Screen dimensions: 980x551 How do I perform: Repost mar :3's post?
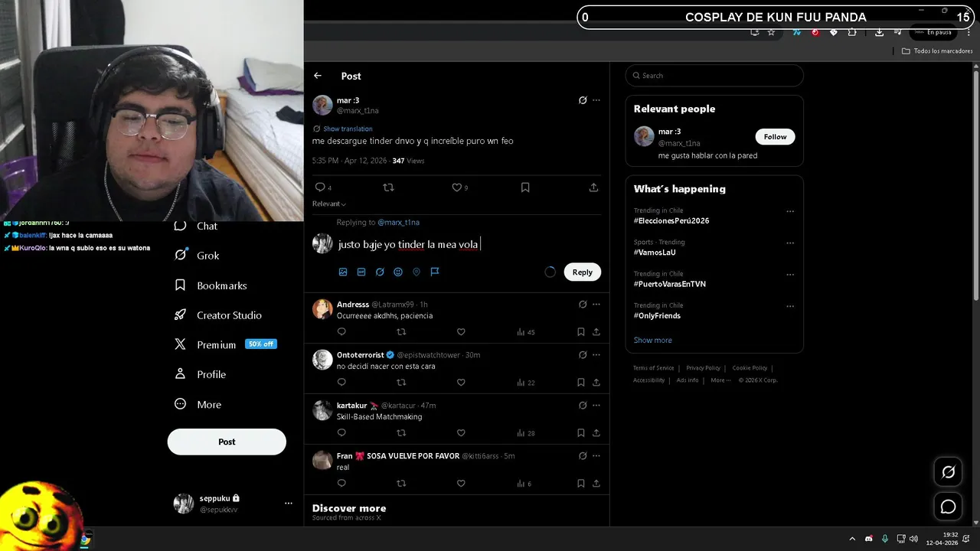(388, 187)
